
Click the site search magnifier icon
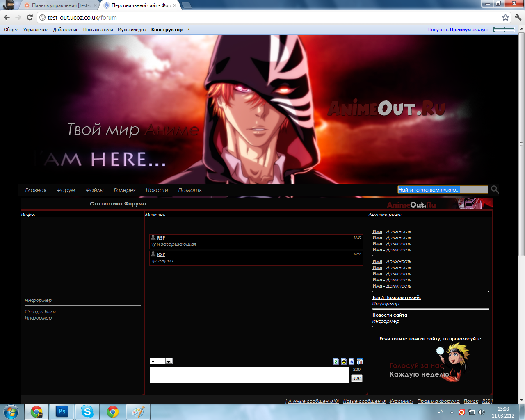click(x=495, y=189)
